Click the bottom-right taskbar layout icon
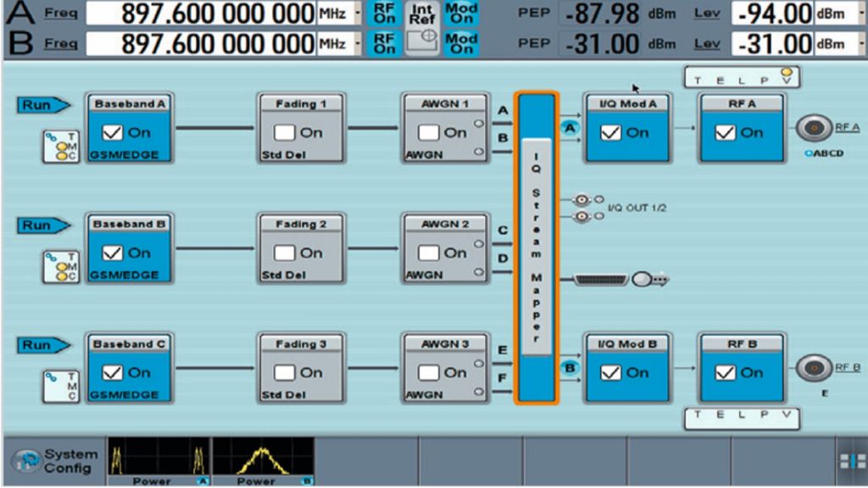 [x=853, y=461]
